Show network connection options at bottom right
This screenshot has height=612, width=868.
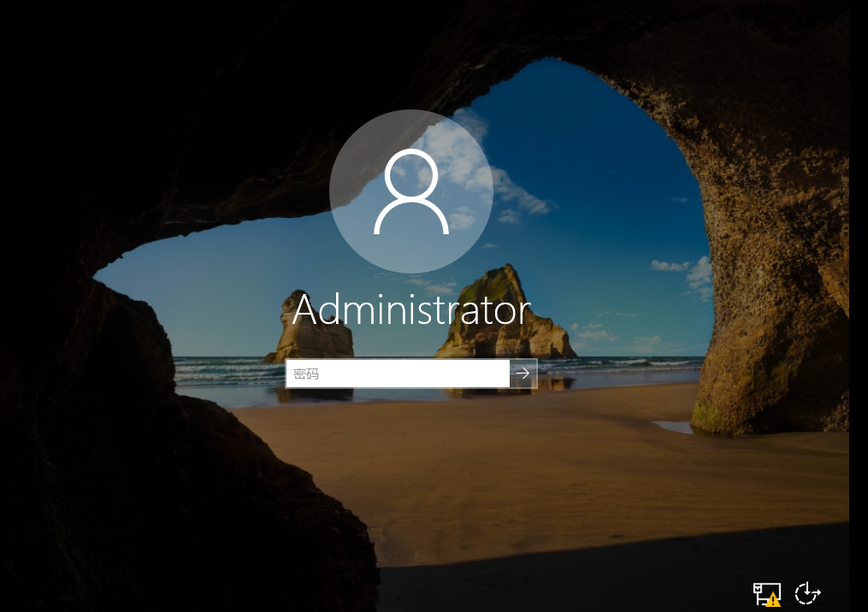point(766,593)
